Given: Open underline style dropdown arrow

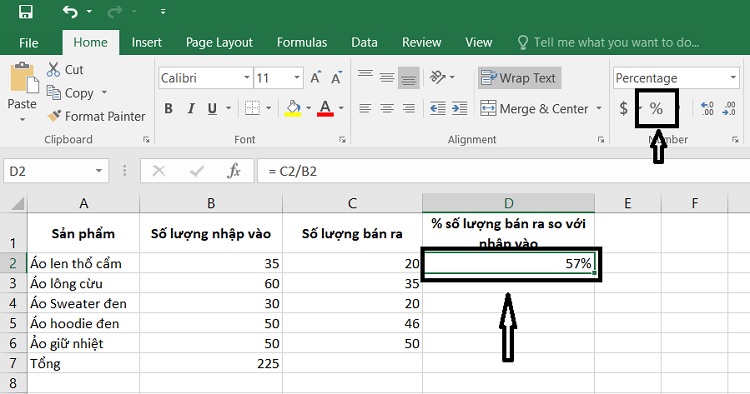Looking at the screenshot, I should [x=229, y=108].
